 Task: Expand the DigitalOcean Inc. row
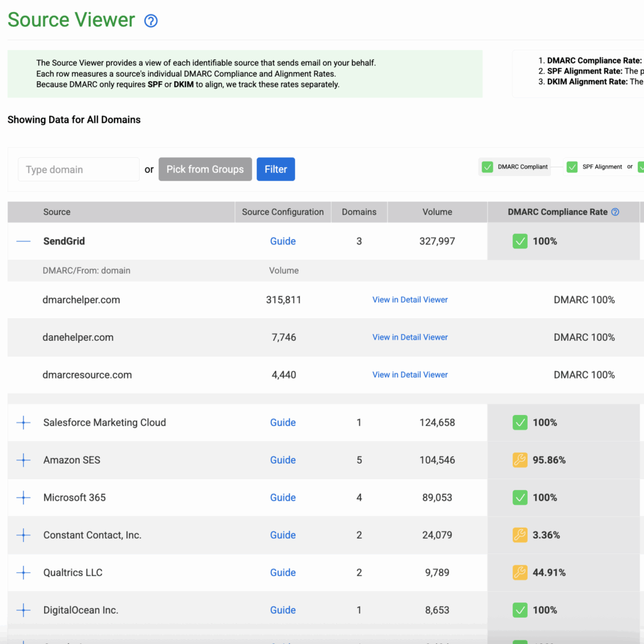pos(23,610)
